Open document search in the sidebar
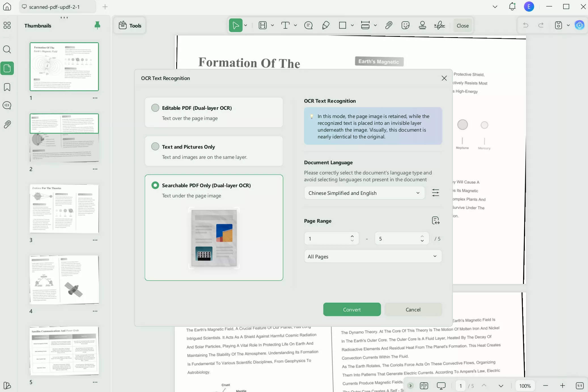The width and height of the screenshot is (588, 392). 7,49
